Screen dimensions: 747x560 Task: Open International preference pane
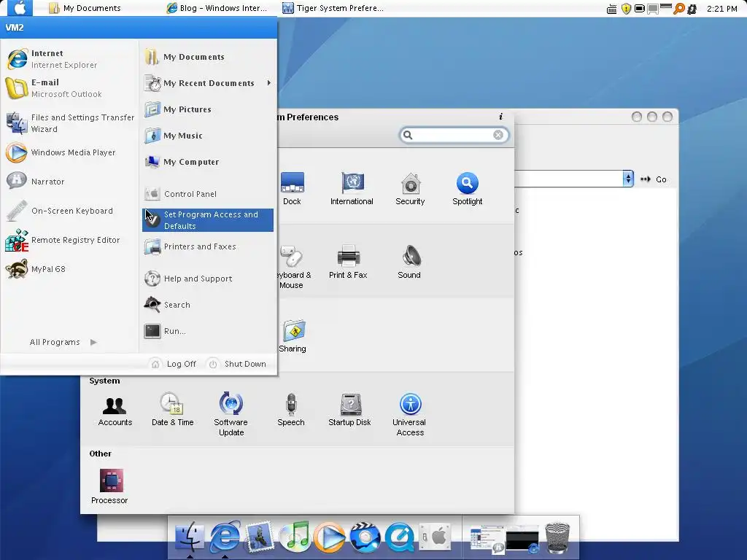click(352, 189)
